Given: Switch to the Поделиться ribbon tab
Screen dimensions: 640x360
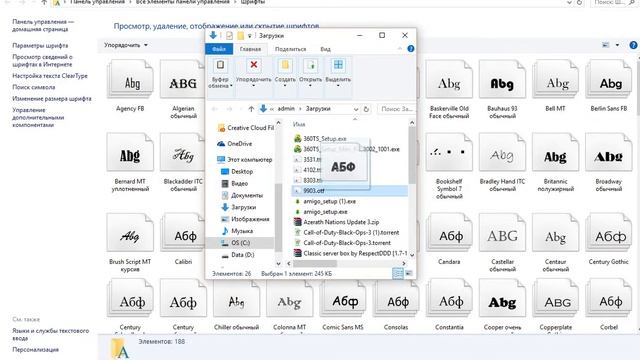Looking at the screenshot, I should [x=290, y=49].
